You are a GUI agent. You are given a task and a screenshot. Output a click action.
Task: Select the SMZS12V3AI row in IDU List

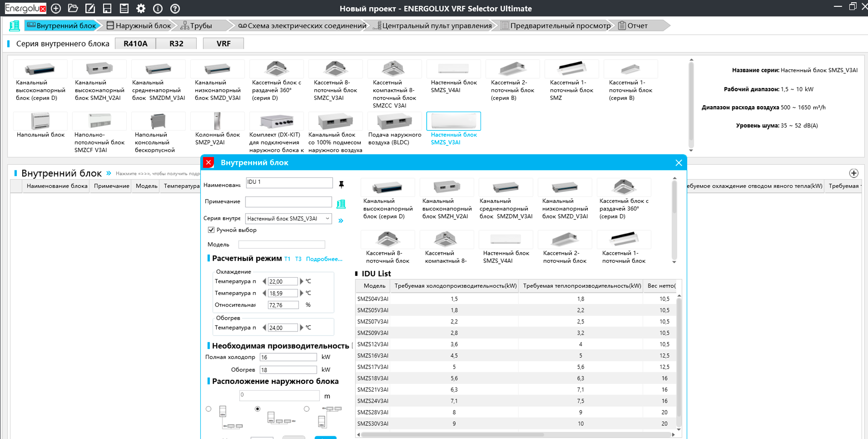[x=516, y=344]
